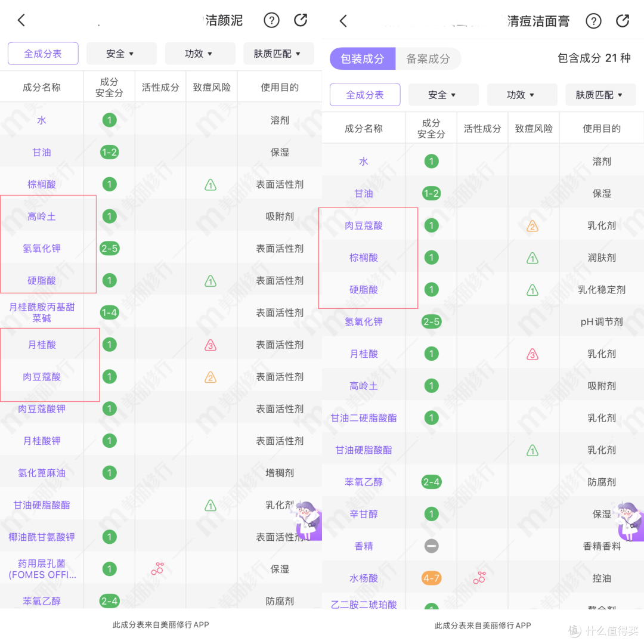The image size is (644, 644).
Task: Open 药用层孔菌 ingredient details
Action: coord(42,569)
